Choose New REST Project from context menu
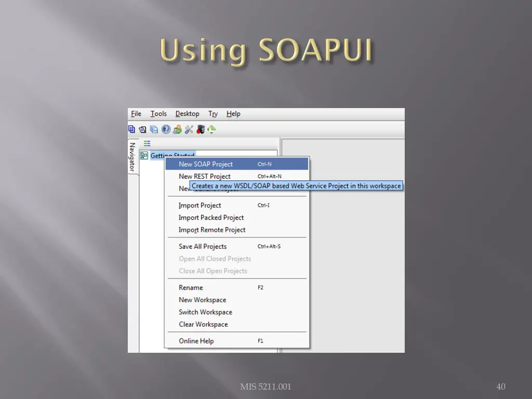Image resolution: width=532 pixels, height=399 pixels. [237, 176]
